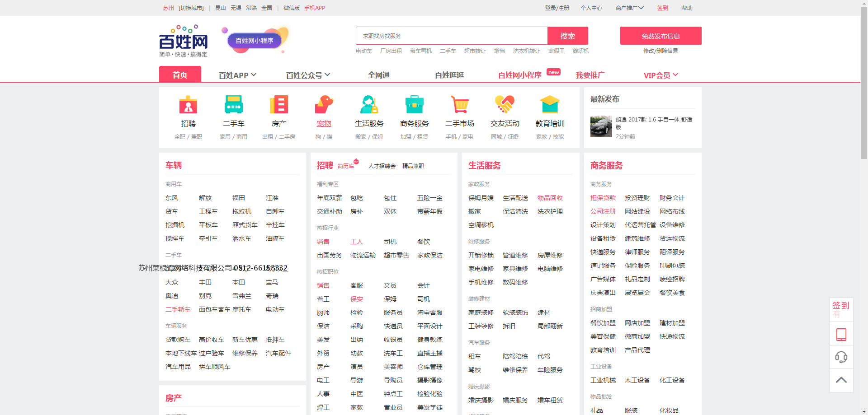
Task: Open the 精品兼职 link
Action: [413, 166]
